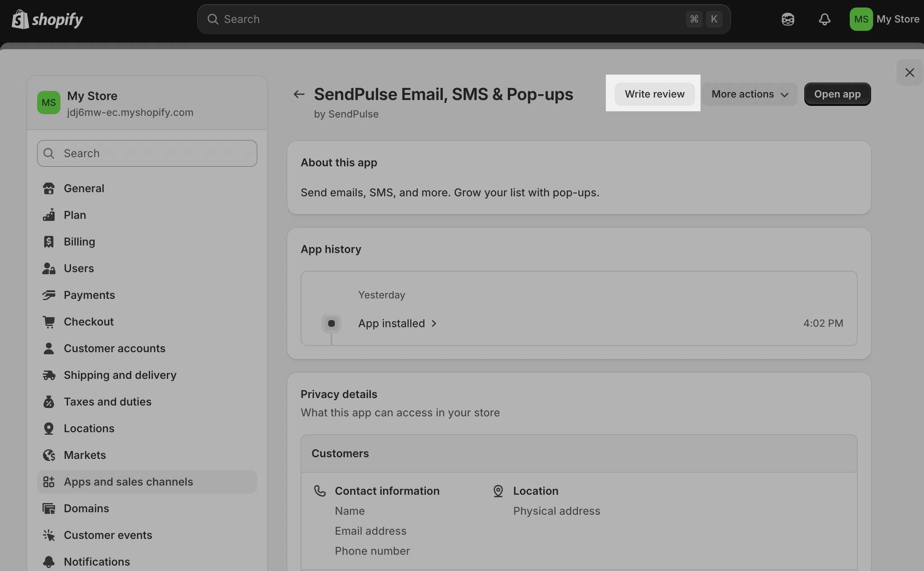The width and height of the screenshot is (924, 571).
Task: Click the jdj6mw-ec.myshopify.com address
Action: pos(130,113)
